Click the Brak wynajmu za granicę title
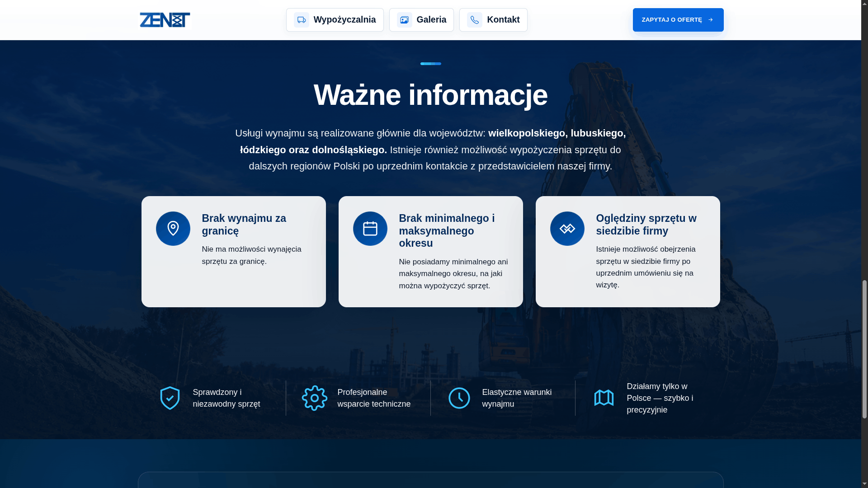The height and width of the screenshot is (488, 868). (x=244, y=225)
